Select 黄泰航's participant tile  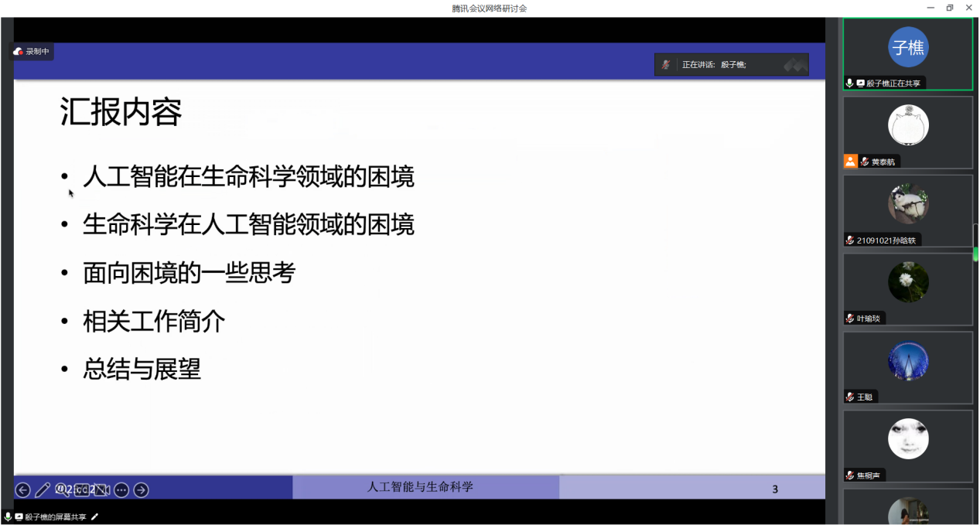coord(907,131)
